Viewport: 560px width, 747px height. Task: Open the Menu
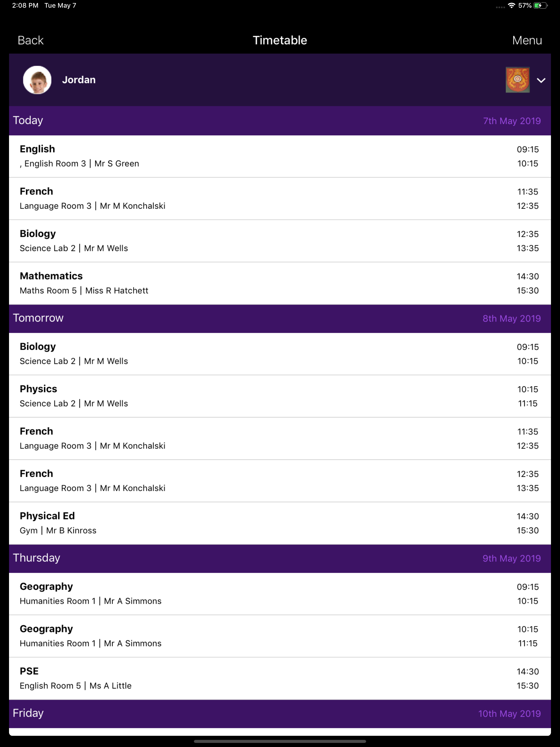coord(527,40)
